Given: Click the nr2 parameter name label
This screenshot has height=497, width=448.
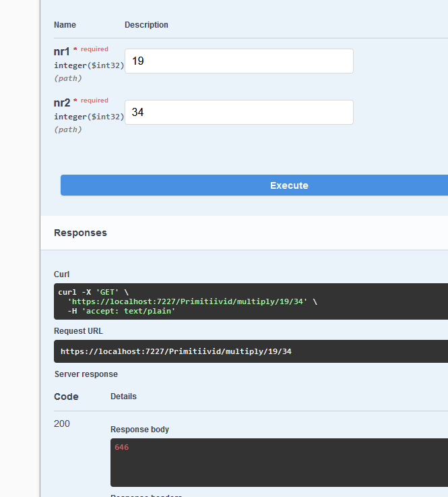Looking at the screenshot, I should [x=62, y=103].
